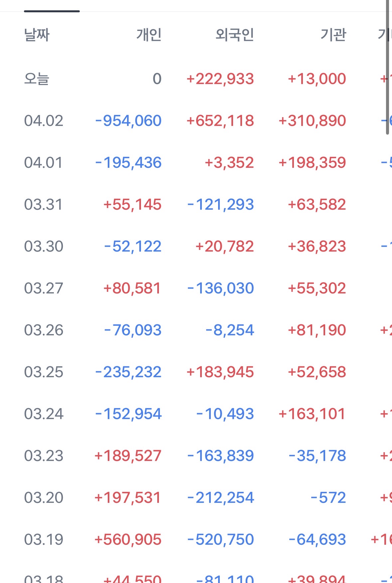This screenshot has height=583, width=392.
Task: Select the 03.27 date label
Action: click(x=44, y=288)
